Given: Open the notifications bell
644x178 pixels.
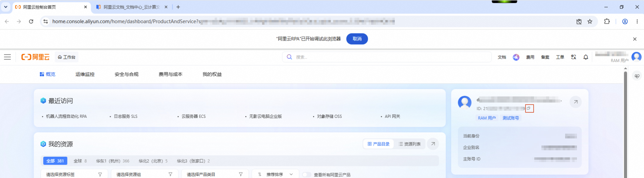Looking at the screenshot, I should click(x=586, y=57).
